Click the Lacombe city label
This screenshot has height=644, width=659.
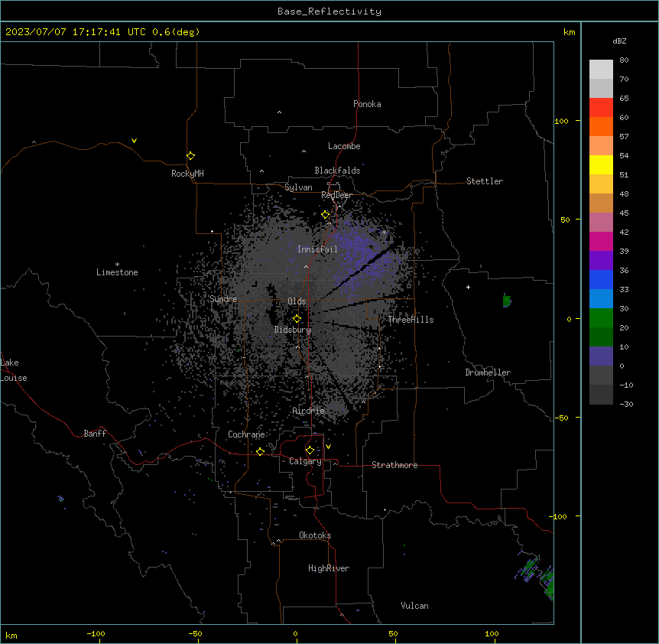(x=344, y=146)
